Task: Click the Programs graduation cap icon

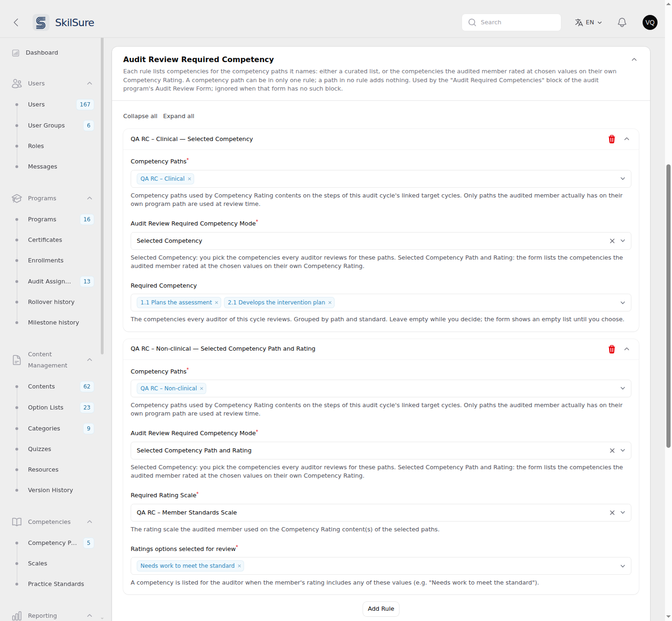Action: [17, 198]
